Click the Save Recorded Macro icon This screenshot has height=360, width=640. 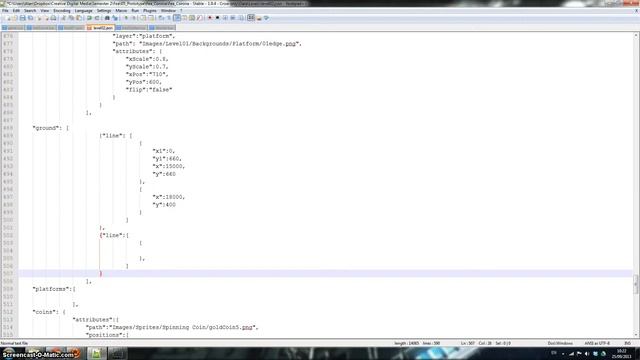coord(241,18)
